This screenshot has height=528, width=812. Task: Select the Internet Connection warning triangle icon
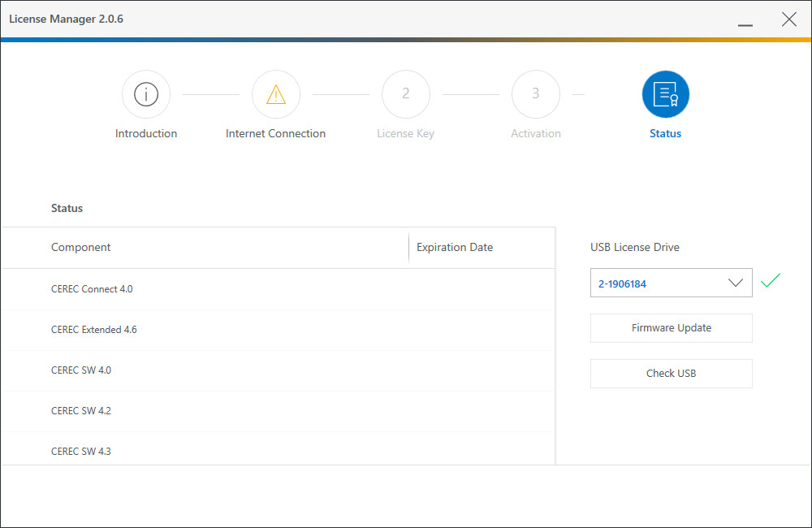(276, 94)
